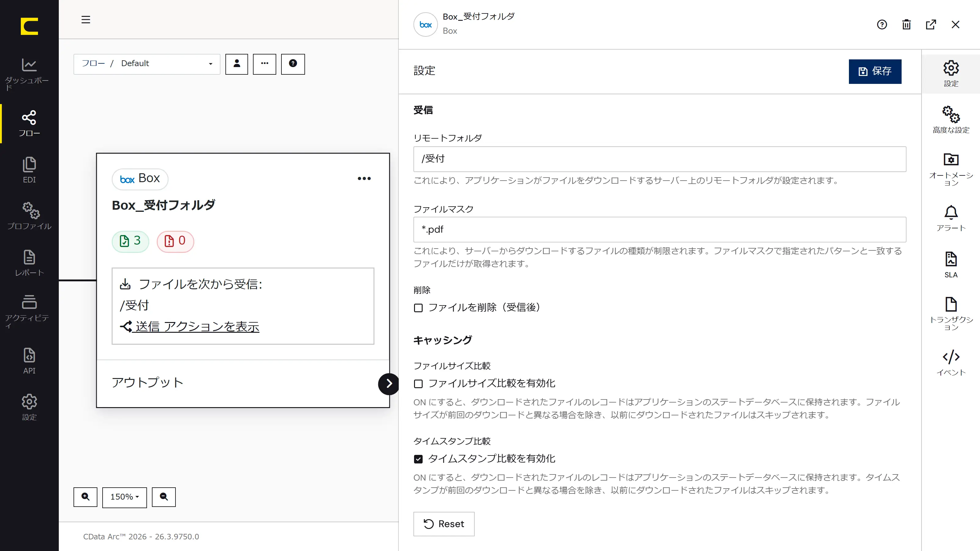The image size is (980, 551).
Task: Open connector help in panel header
Action: tap(882, 25)
